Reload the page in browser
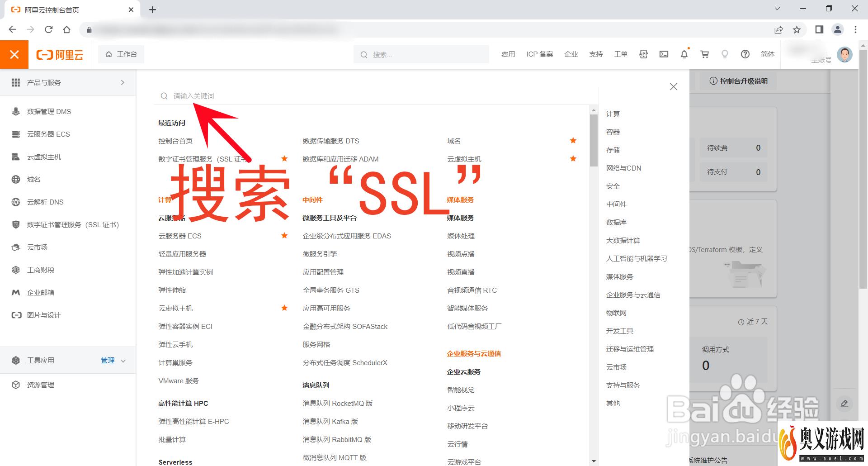 tap(48, 30)
